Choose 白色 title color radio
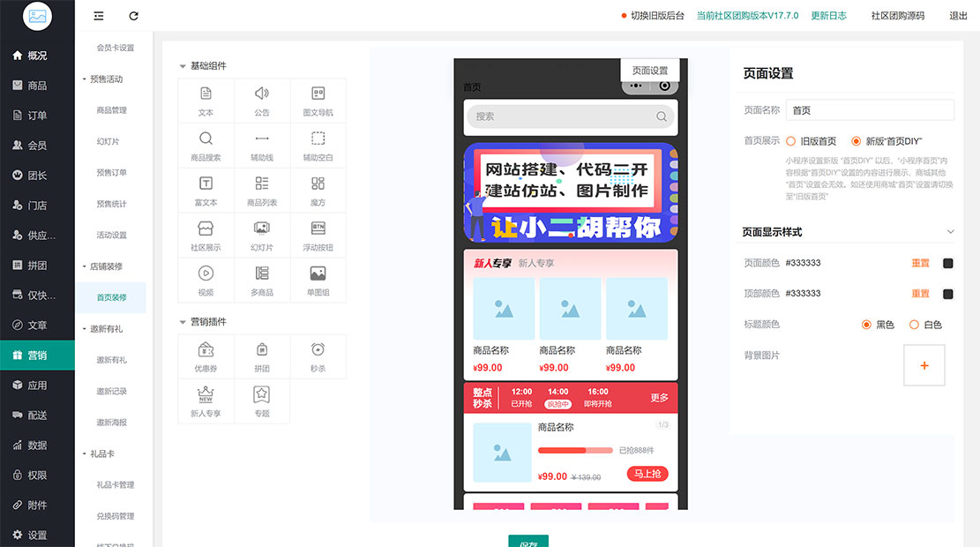This screenshot has width=980, height=547. (x=914, y=325)
